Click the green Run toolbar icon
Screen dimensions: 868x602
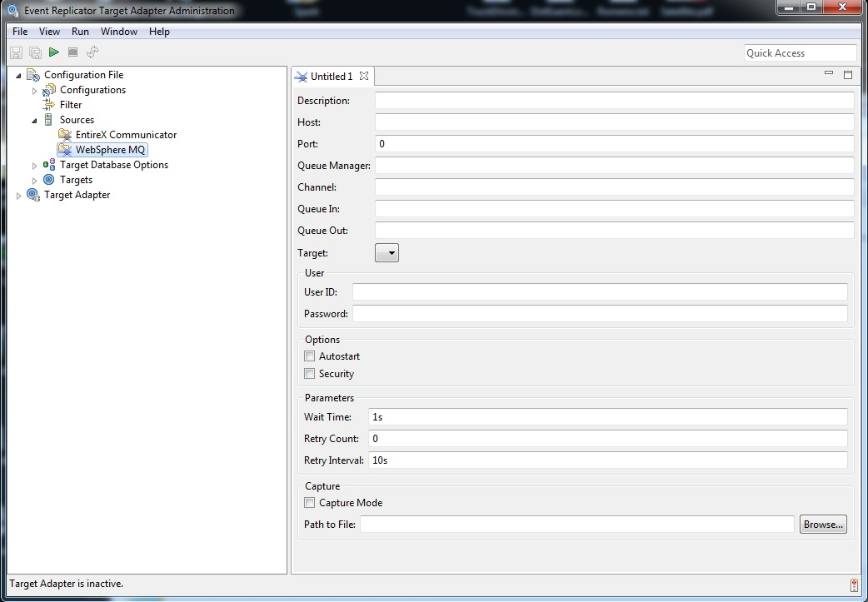pyautogui.click(x=54, y=52)
